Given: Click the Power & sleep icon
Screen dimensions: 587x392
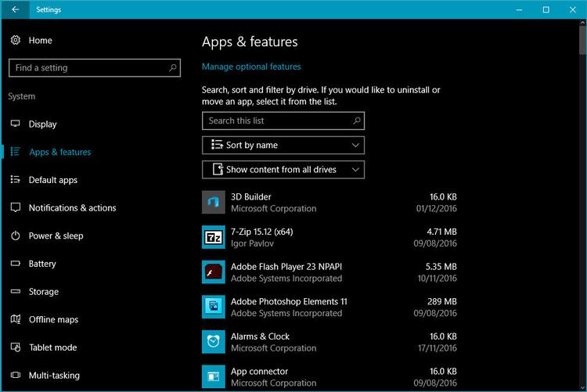Looking at the screenshot, I should pos(16,236).
